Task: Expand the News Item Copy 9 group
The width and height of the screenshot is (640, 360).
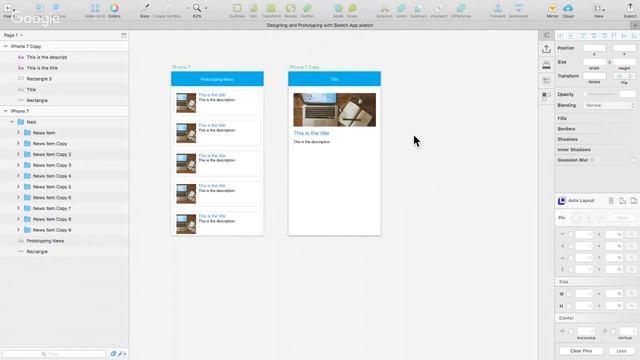Action: 18,230
